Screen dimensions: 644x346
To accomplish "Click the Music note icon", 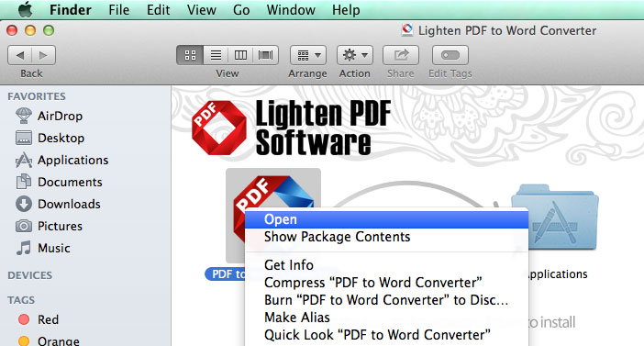I will 24,248.
